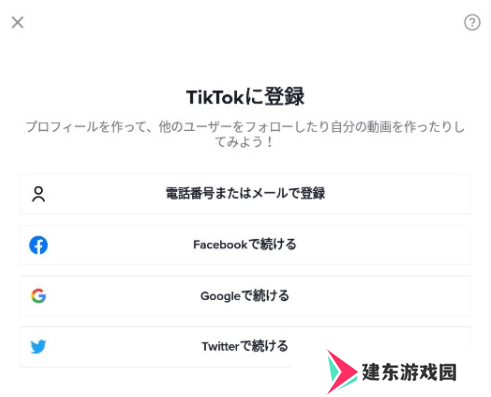Image resolution: width=491 pixels, height=397 pixels.
Task: Select 電話番号またはメールで登録 option
Action: coord(245,194)
